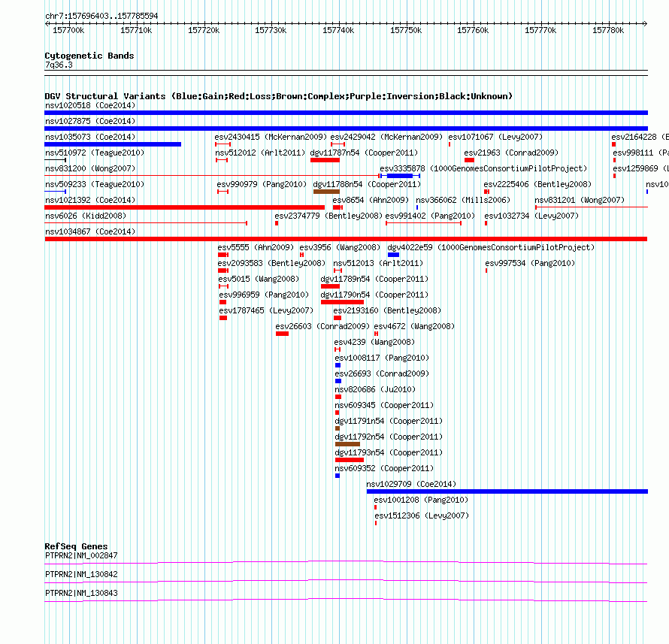
Task: Click the nsv1029709 (Coe2014) blue gain bar
Action: pos(507,491)
